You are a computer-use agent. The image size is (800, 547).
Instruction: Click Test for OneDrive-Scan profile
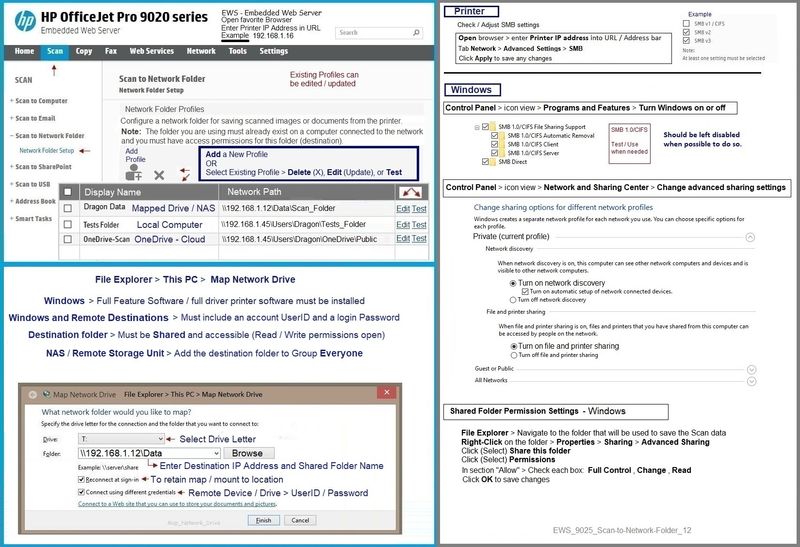pos(419,239)
